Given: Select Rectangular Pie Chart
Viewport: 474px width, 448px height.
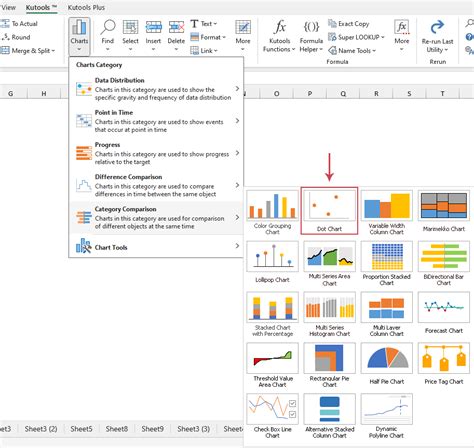Looking at the screenshot, I should pyautogui.click(x=329, y=365).
